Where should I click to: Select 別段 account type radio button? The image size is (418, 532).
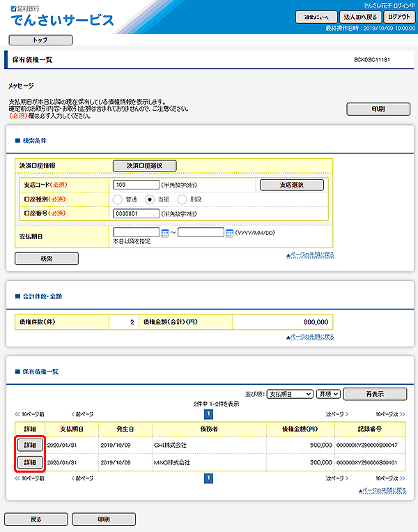181,199
